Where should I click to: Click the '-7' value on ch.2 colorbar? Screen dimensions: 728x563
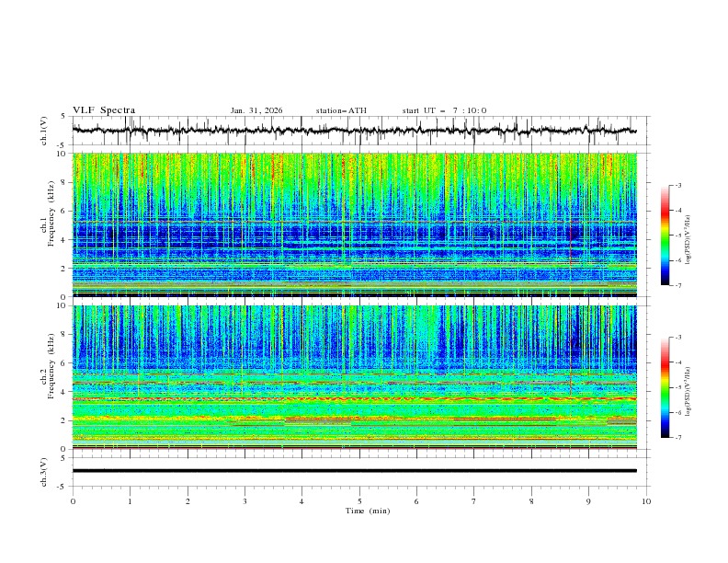pyautogui.click(x=677, y=438)
